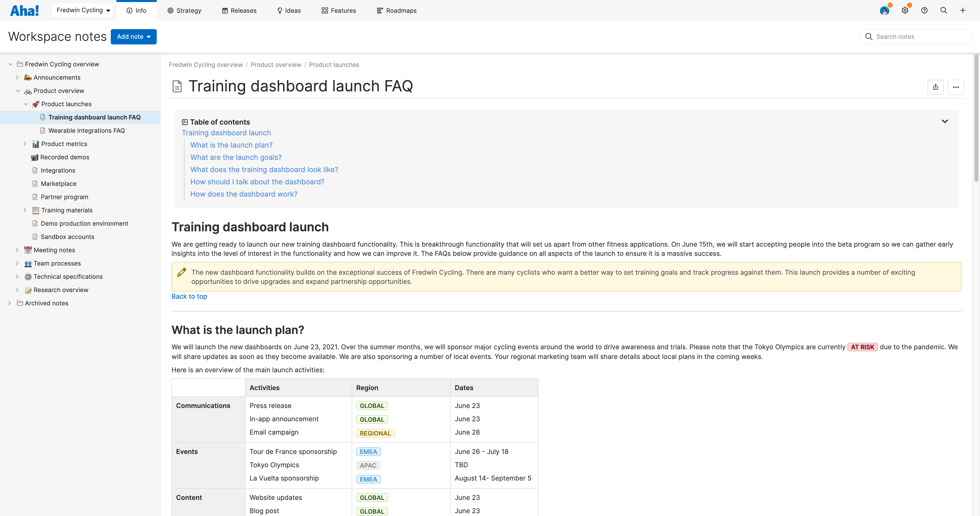This screenshot has height=516, width=980.
Task: Collapse the Product launches tree node
Action: pyautogui.click(x=26, y=104)
